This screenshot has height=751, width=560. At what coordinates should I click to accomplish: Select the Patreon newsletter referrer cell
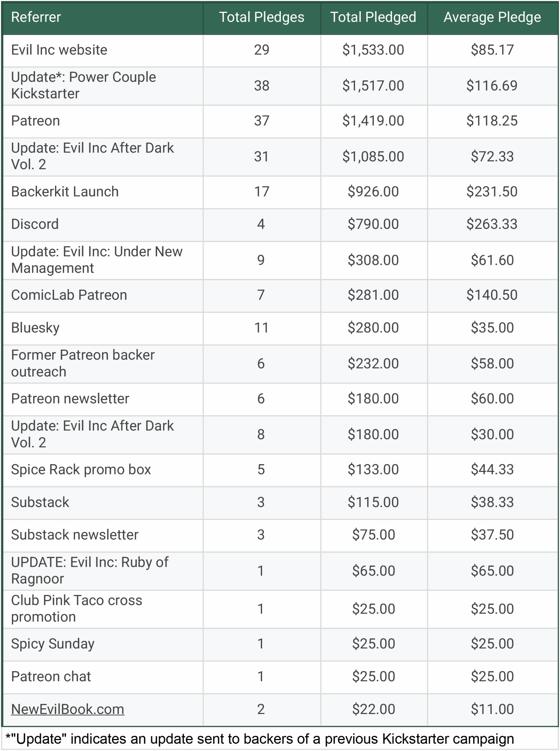click(x=70, y=399)
